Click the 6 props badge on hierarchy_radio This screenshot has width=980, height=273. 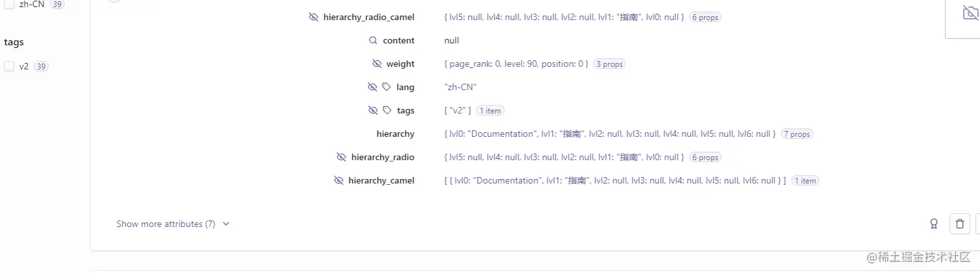[x=705, y=158]
